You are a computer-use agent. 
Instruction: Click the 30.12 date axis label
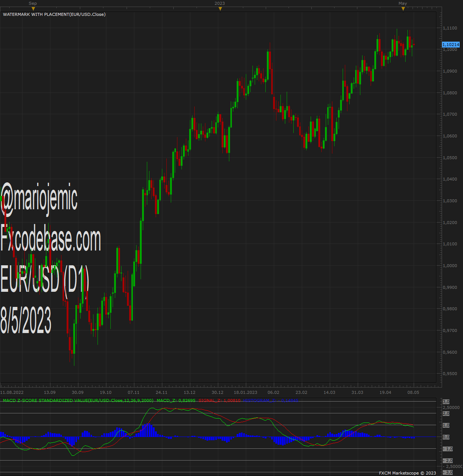point(218,392)
